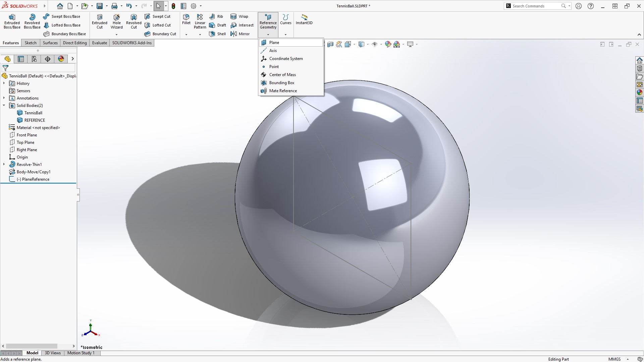Image resolution: width=644 pixels, height=362 pixels.
Task: Choose Plane from Reference Geometry menu
Action: pos(274,43)
